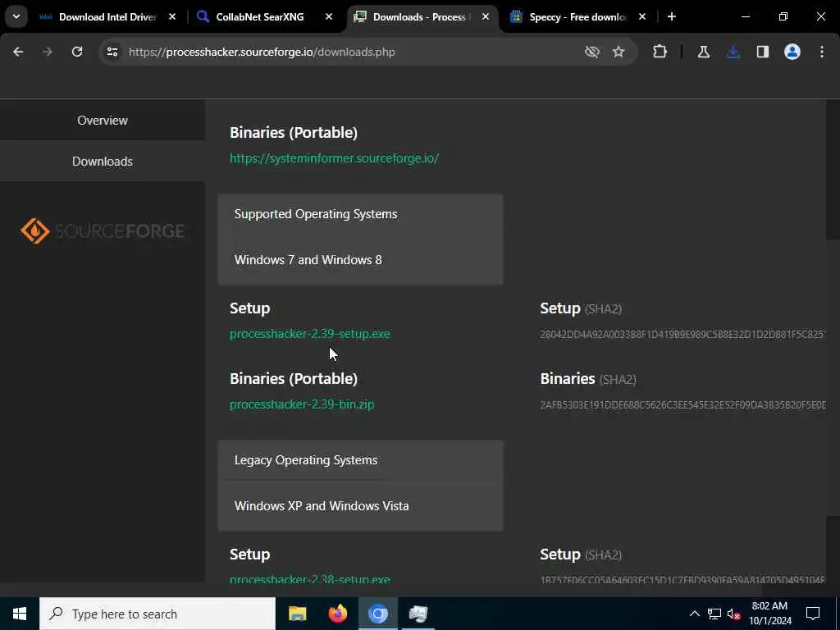Viewport: 840px width, 630px height.
Task: Open the Extensions puzzle icon
Action: tap(660, 52)
